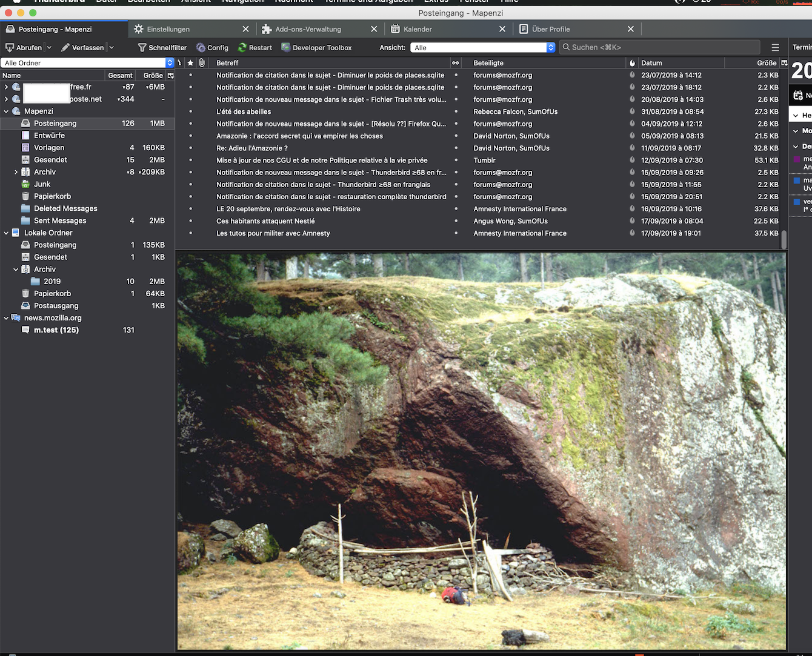Collapse the Lokale Ordner tree
The height and width of the screenshot is (656, 812).
point(6,233)
